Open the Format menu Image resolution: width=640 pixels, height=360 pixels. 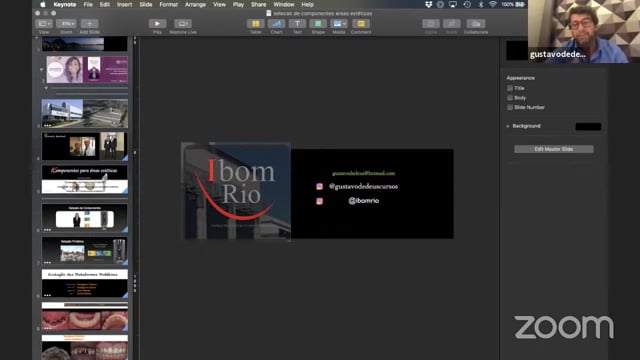point(169,4)
